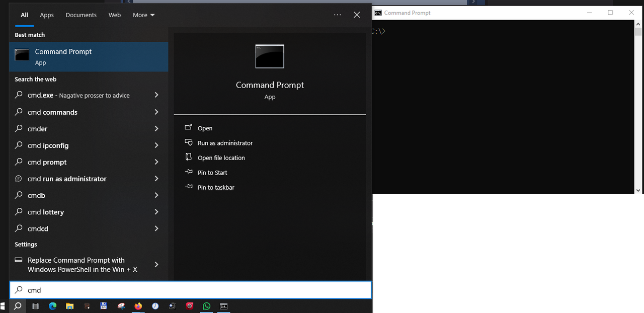Select the cmder web suggestion
This screenshot has width=644, height=313.
pyautogui.click(x=89, y=128)
